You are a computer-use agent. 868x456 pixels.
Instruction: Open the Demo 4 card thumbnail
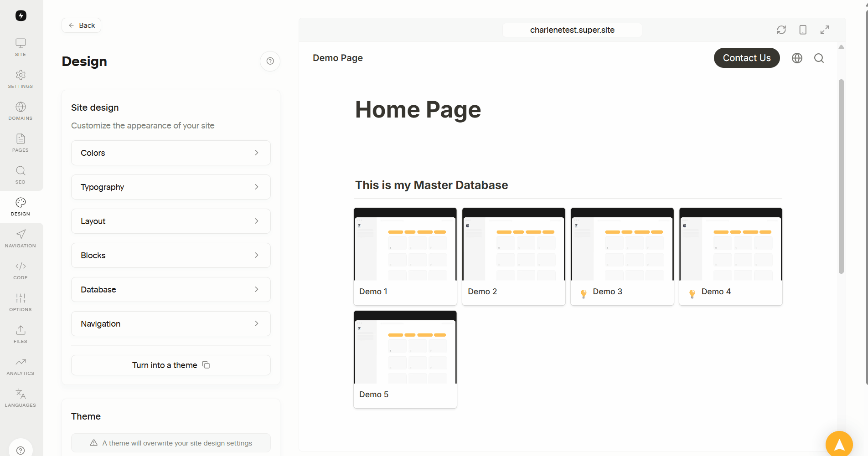[731, 244]
